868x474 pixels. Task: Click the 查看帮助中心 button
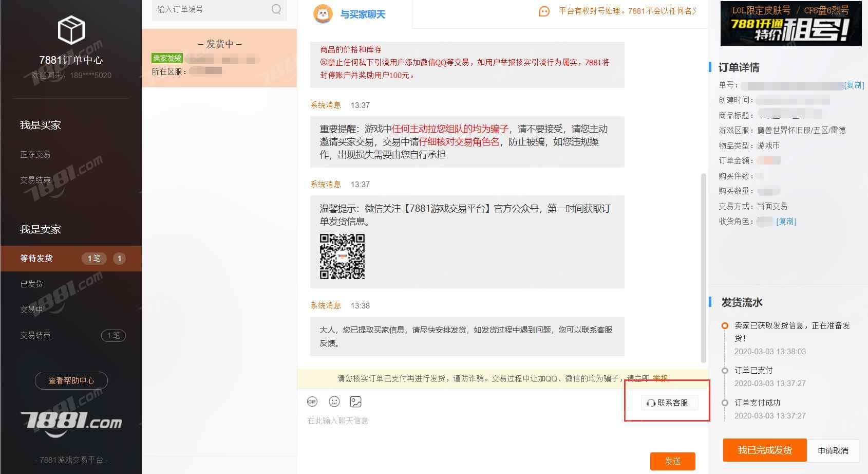click(x=71, y=380)
